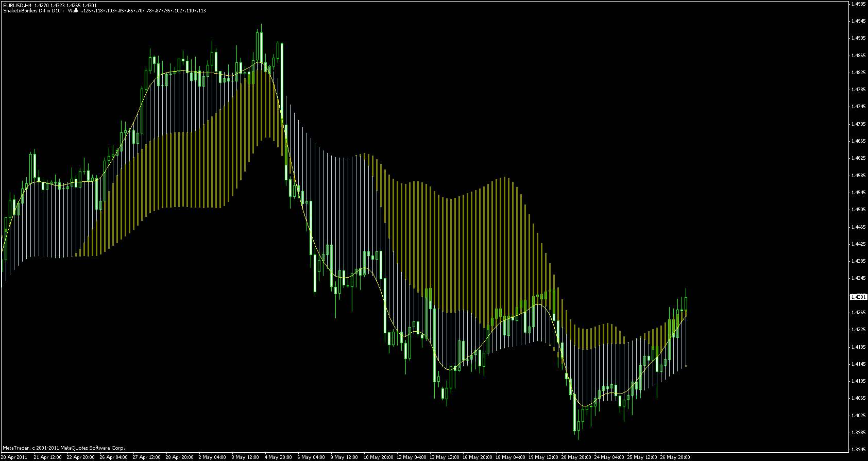The image size is (868, 461).
Task: Select the 4 May 20:00 time label
Action: coord(279,457)
